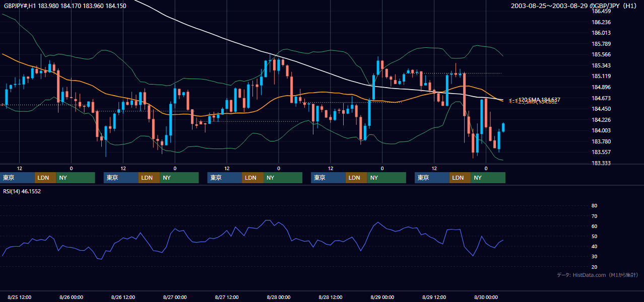Select the 186.013 price axis label
Viewport: 644px width, 302px height.
tap(601, 33)
